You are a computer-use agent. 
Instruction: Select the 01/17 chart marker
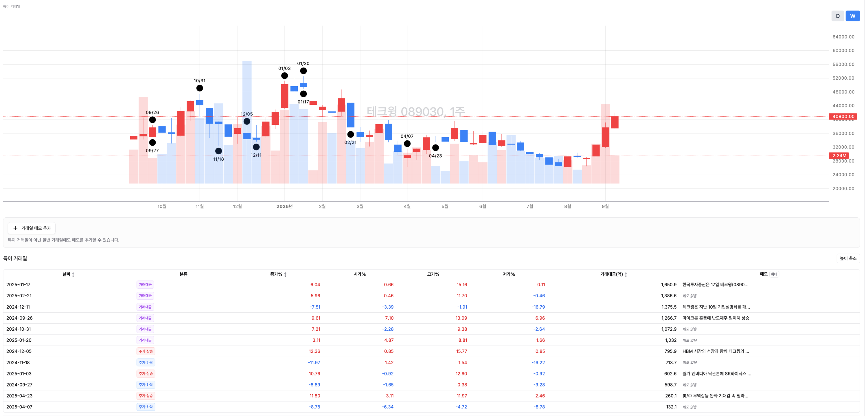303,94
